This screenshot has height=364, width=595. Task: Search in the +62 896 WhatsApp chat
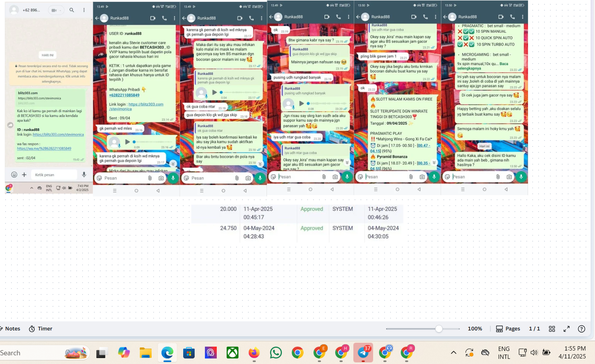click(72, 10)
